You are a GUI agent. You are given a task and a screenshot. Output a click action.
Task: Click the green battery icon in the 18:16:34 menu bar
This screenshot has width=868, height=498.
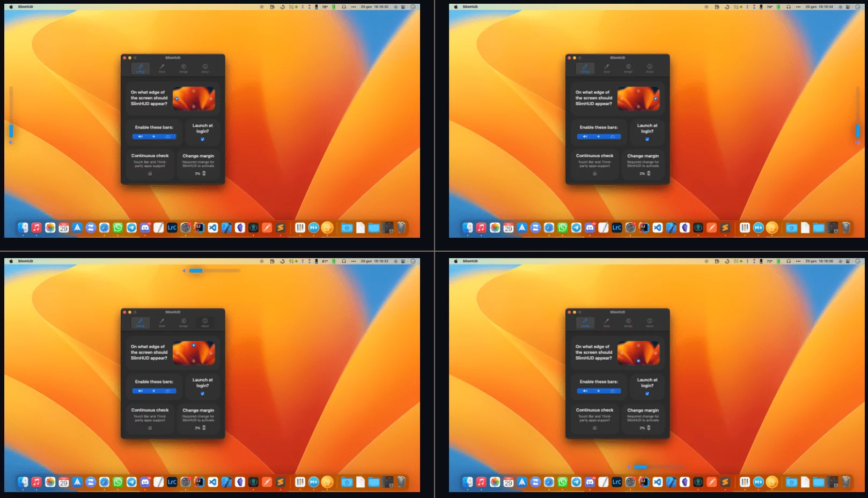778,7
